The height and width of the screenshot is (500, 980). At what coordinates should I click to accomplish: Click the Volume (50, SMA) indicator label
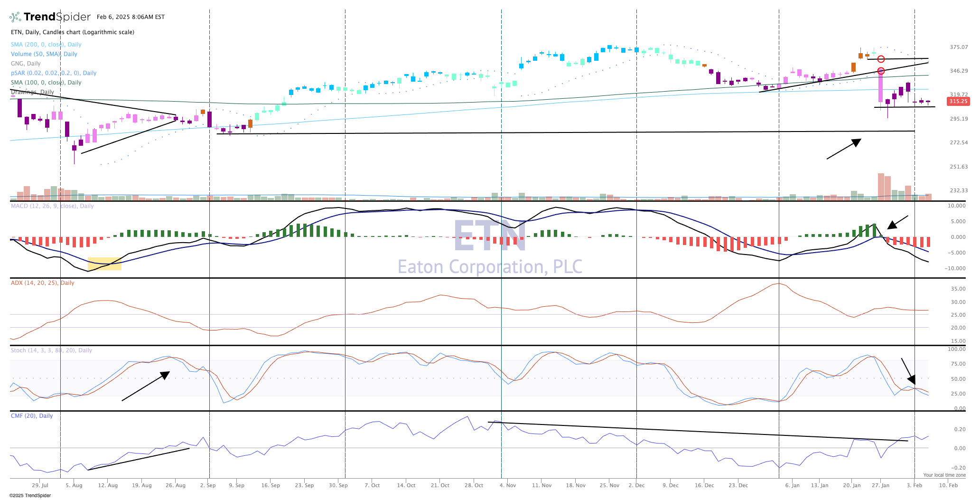pos(44,54)
